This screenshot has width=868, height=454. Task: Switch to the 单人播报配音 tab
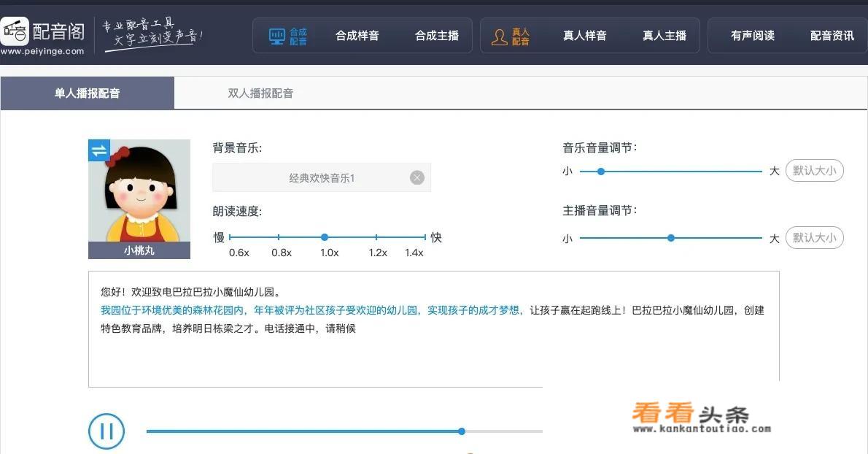tap(88, 93)
